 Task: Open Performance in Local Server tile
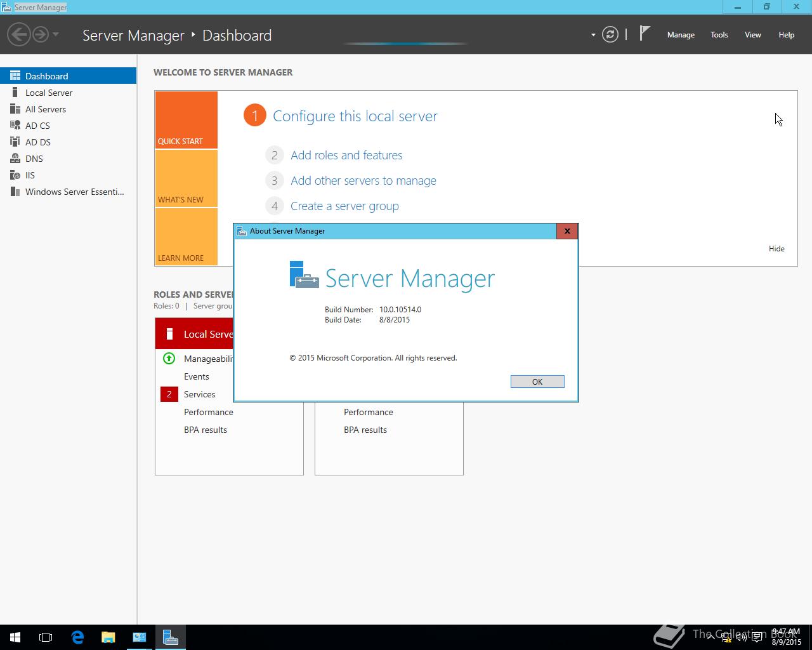(x=209, y=412)
